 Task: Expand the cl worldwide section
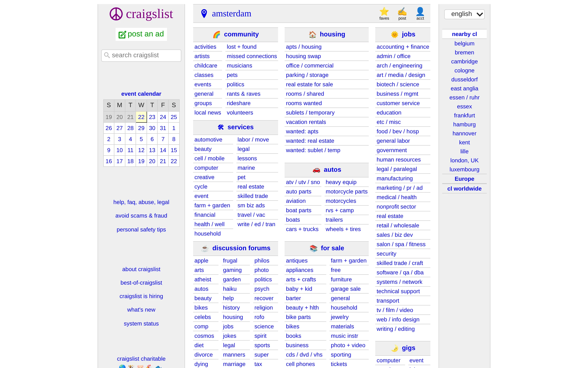[464, 189]
